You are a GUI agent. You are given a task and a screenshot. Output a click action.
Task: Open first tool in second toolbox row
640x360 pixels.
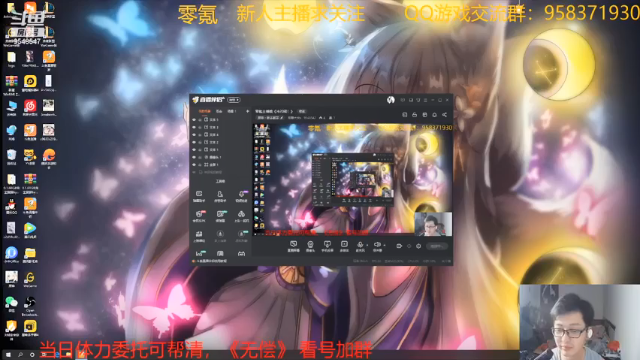tap(199, 216)
